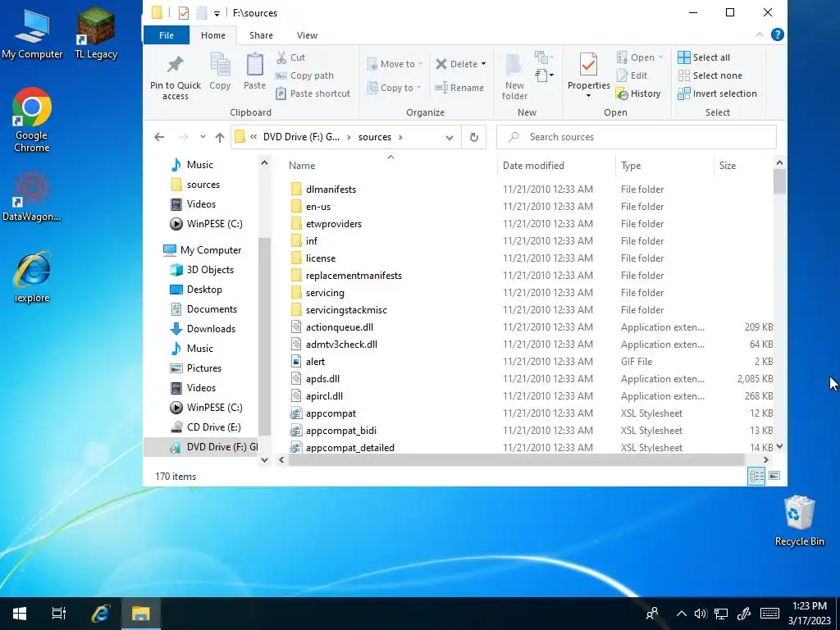This screenshot has height=630, width=840.
Task: Select the appcompat_bidi stylesheet file
Action: pyautogui.click(x=340, y=431)
